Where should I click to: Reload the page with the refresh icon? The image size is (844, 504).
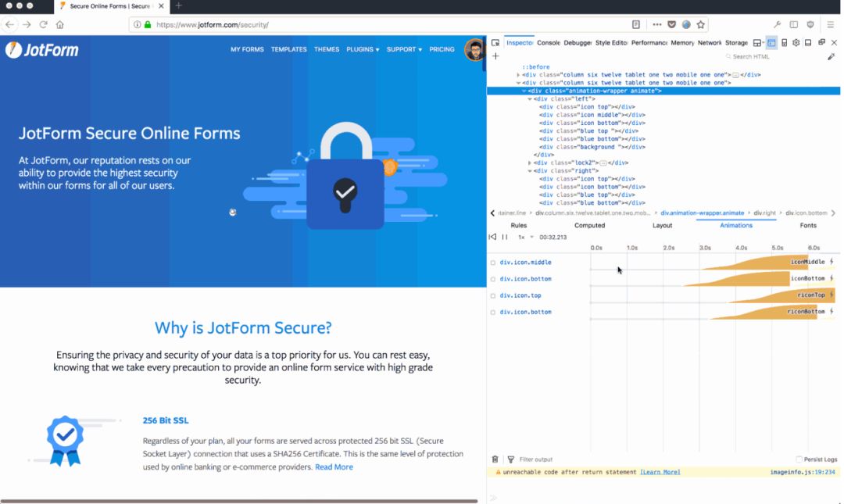click(x=44, y=24)
